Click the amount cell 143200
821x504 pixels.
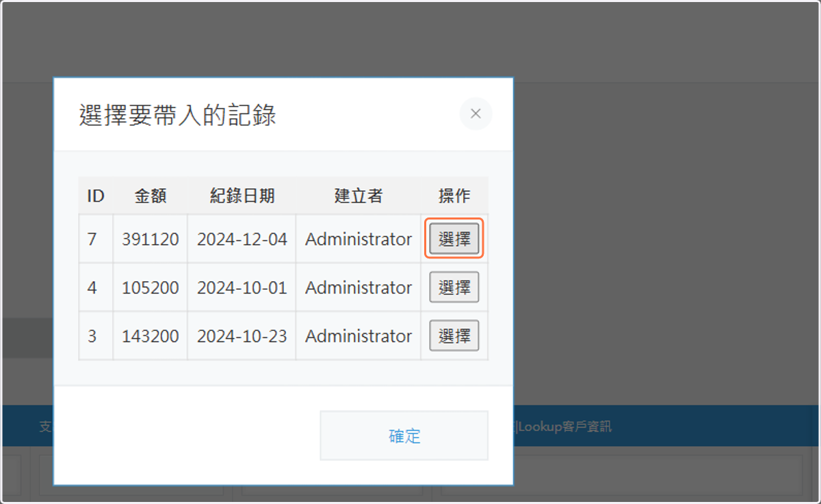tap(151, 336)
